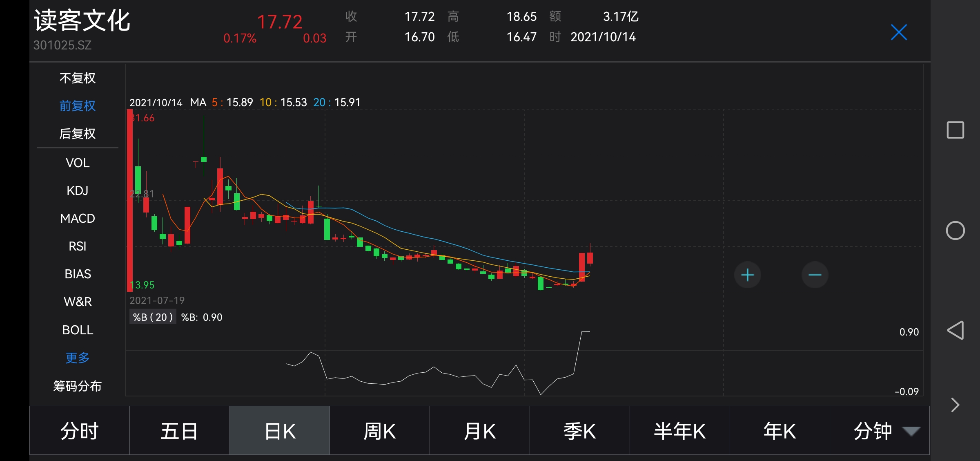Open 更多 for more indicators
The height and width of the screenshot is (461, 980).
(78, 358)
